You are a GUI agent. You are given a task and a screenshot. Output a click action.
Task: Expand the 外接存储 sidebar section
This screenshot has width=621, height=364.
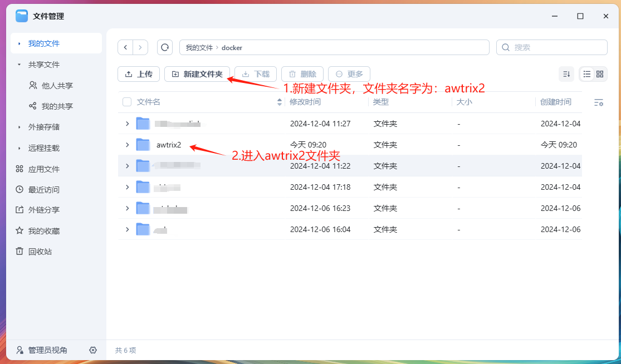19,127
